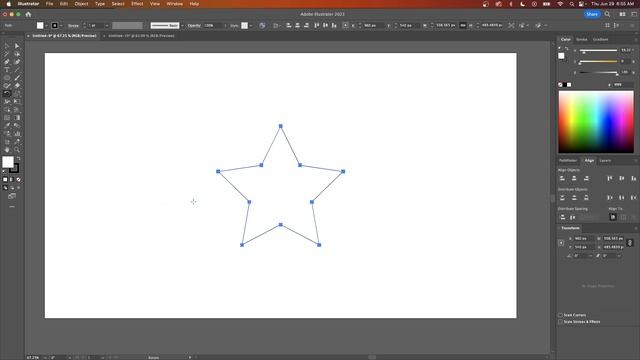
Task: Toggle constrain proportions link in control bar
Action: point(462,25)
